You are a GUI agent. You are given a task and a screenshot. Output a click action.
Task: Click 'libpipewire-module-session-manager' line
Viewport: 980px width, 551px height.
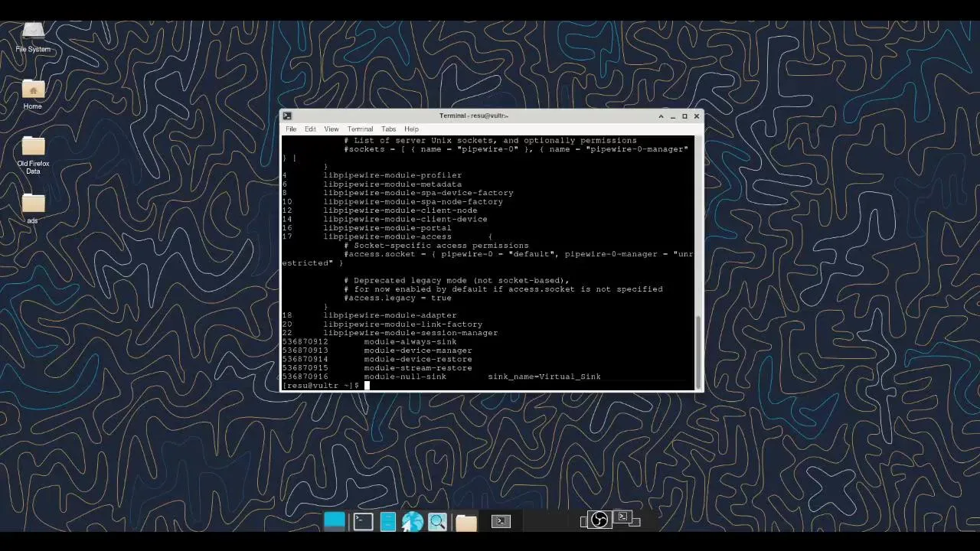coord(410,333)
